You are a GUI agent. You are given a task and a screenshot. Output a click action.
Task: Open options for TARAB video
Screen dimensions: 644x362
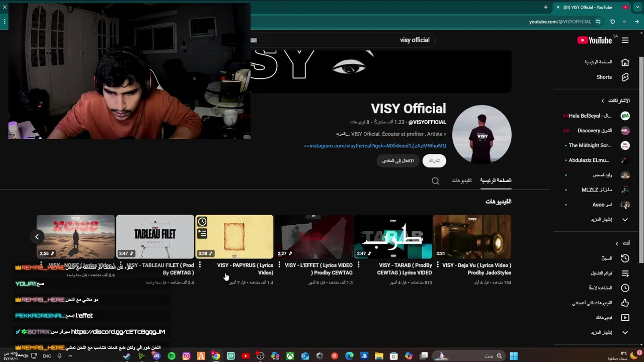[358, 264]
